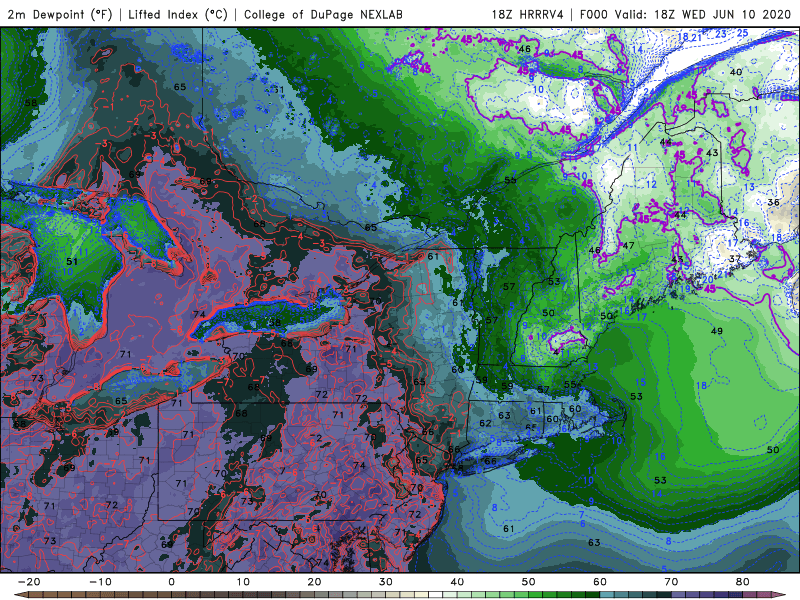Image resolution: width=800 pixels, height=600 pixels.
Task: Click the 40 tick label on the color scale
Action: 457,582
